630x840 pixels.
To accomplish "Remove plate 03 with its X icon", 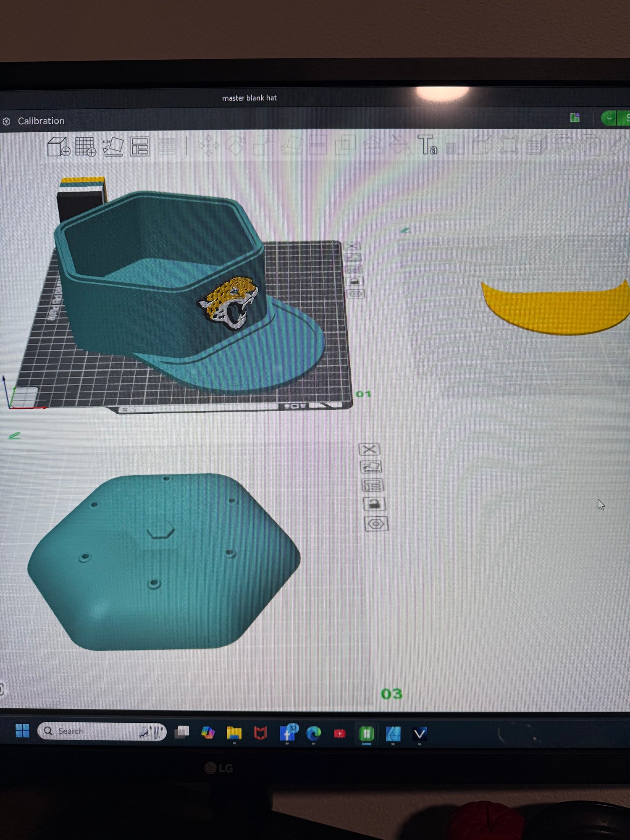I will 370,449.
